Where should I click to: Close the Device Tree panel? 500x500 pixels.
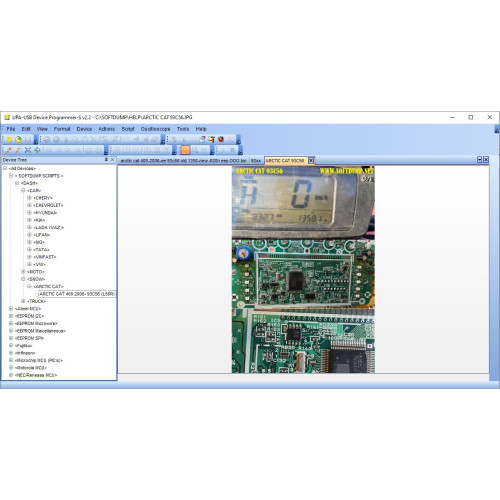coord(112,160)
